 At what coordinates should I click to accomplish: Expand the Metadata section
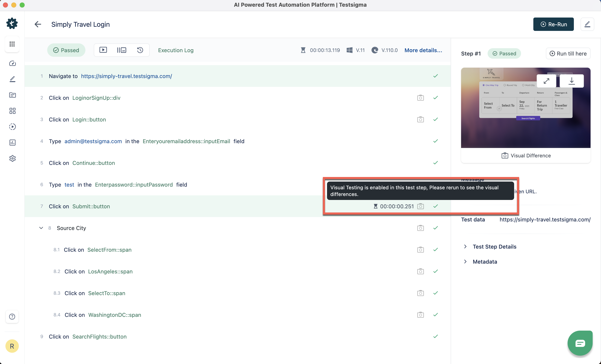(485, 262)
